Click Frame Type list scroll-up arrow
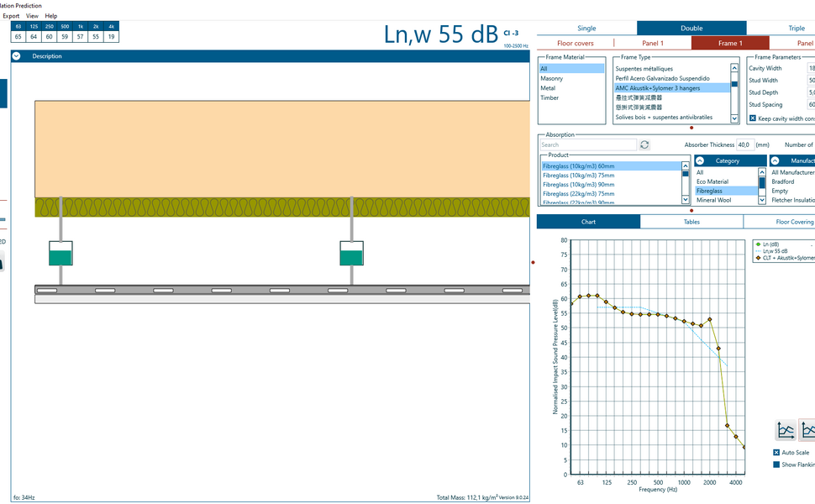This screenshot has height=504, width=815. click(x=734, y=69)
